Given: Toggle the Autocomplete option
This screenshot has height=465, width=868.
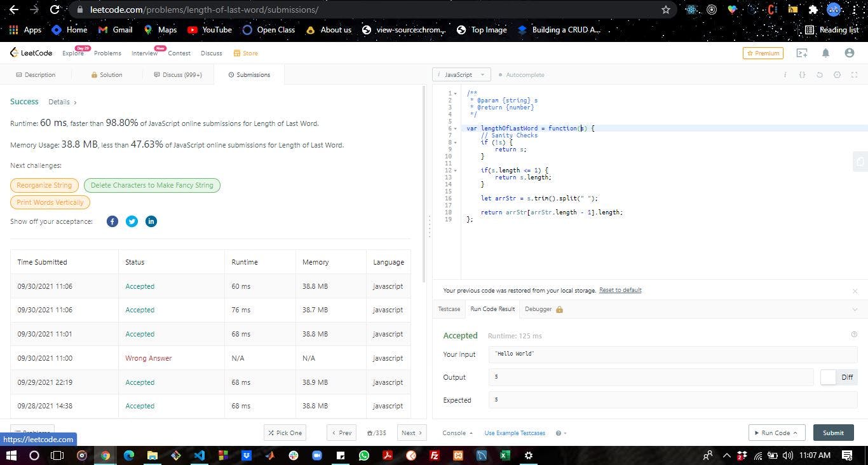Looking at the screenshot, I should [521, 75].
